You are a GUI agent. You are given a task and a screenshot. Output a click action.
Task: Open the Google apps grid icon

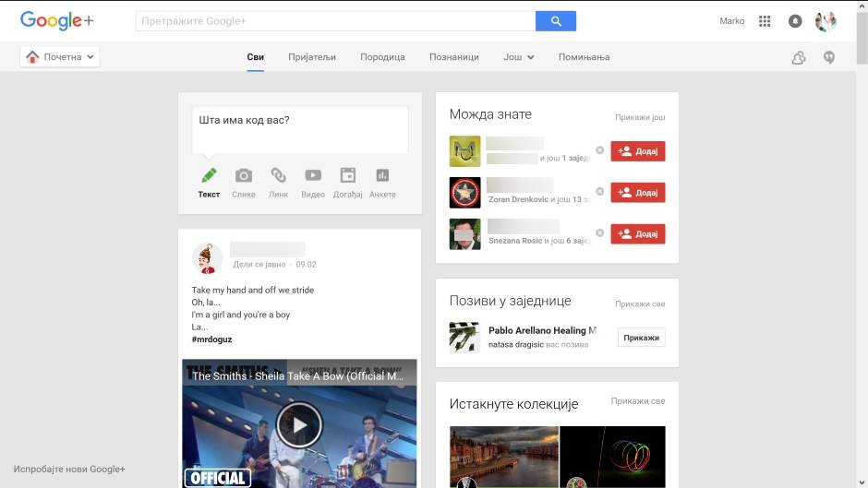[765, 21]
